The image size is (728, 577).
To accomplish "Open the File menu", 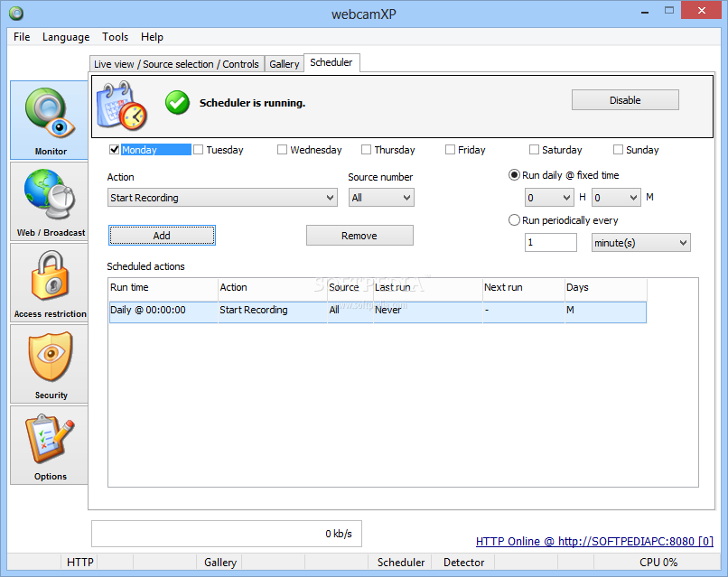I will 22,37.
